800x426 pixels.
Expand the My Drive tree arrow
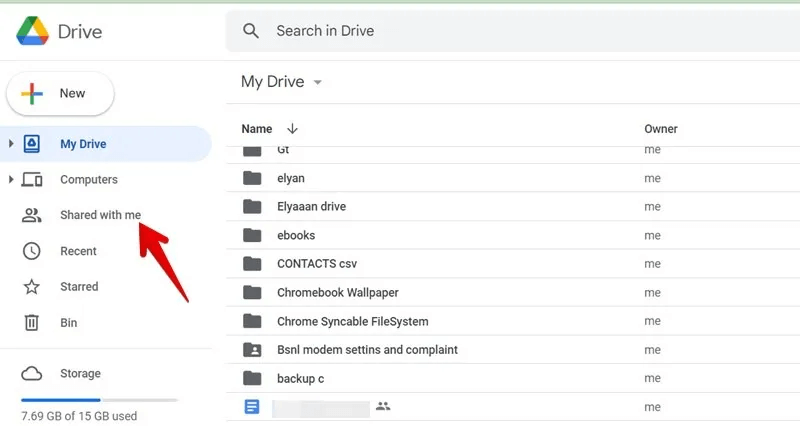pos(11,144)
